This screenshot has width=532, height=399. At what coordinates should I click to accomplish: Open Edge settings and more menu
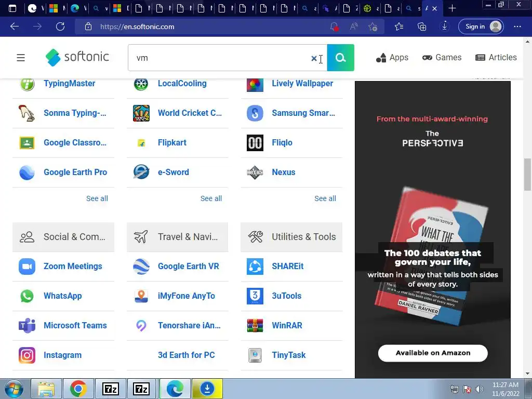517,26
